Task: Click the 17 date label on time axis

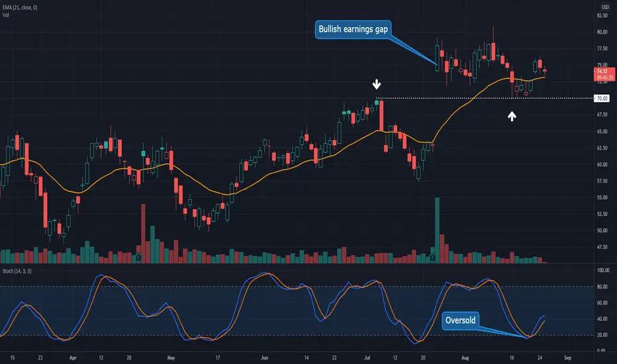Action: [x=218, y=357]
